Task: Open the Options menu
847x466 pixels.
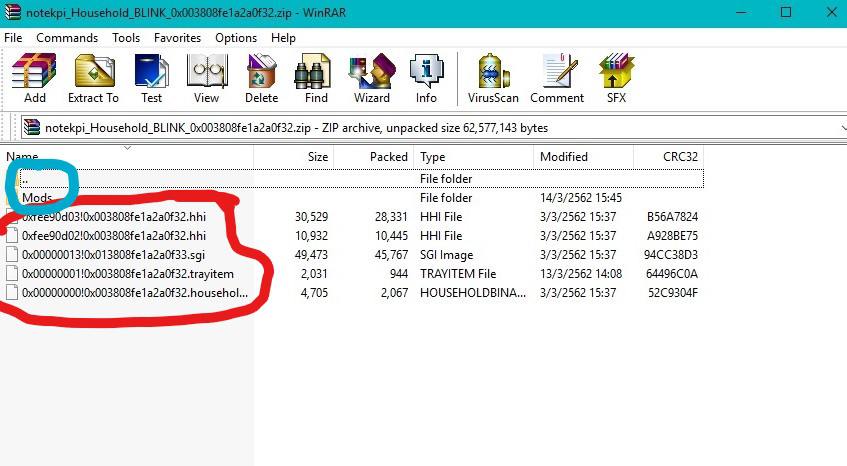Action: click(236, 38)
